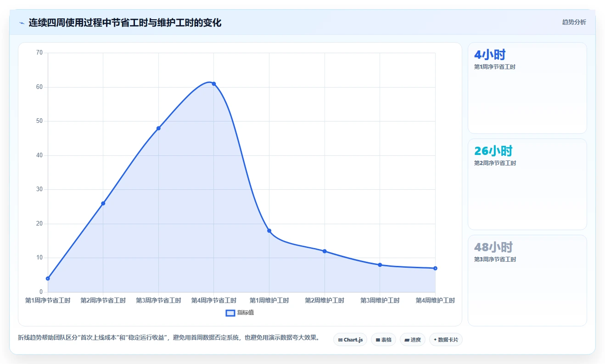Screen dimensions: 605x364
Task: Select the 第2周净节省工时 data point at 26
Action: (103, 203)
